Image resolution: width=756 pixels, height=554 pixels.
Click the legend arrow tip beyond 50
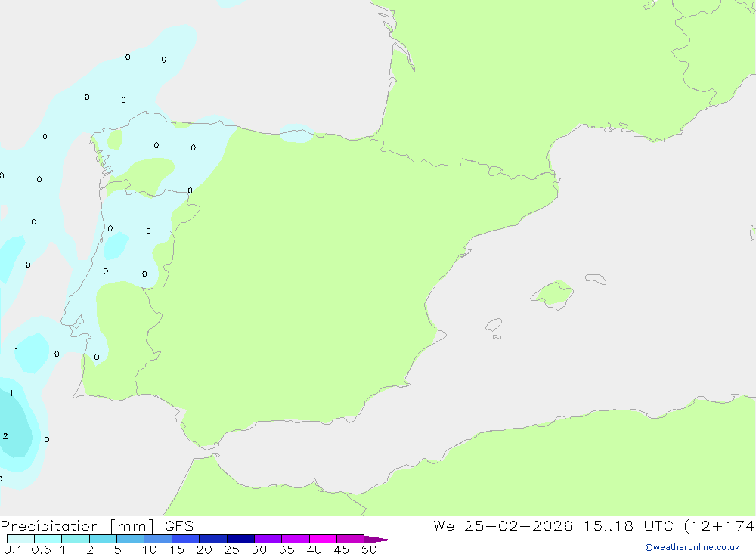[x=384, y=540]
